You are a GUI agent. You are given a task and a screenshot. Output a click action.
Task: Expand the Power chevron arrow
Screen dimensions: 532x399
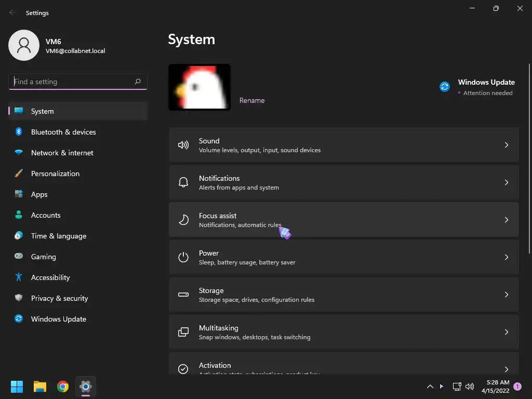click(x=506, y=257)
